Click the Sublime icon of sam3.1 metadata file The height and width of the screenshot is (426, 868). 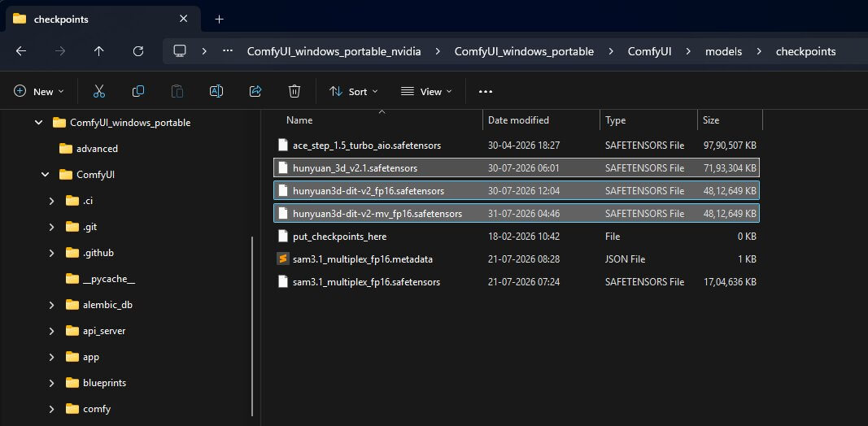click(x=283, y=259)
